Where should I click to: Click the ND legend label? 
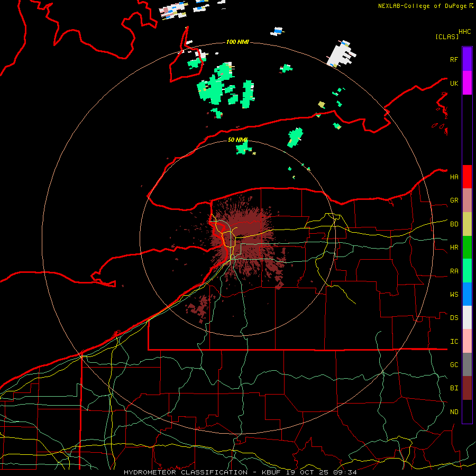click(x=454, y=412)
